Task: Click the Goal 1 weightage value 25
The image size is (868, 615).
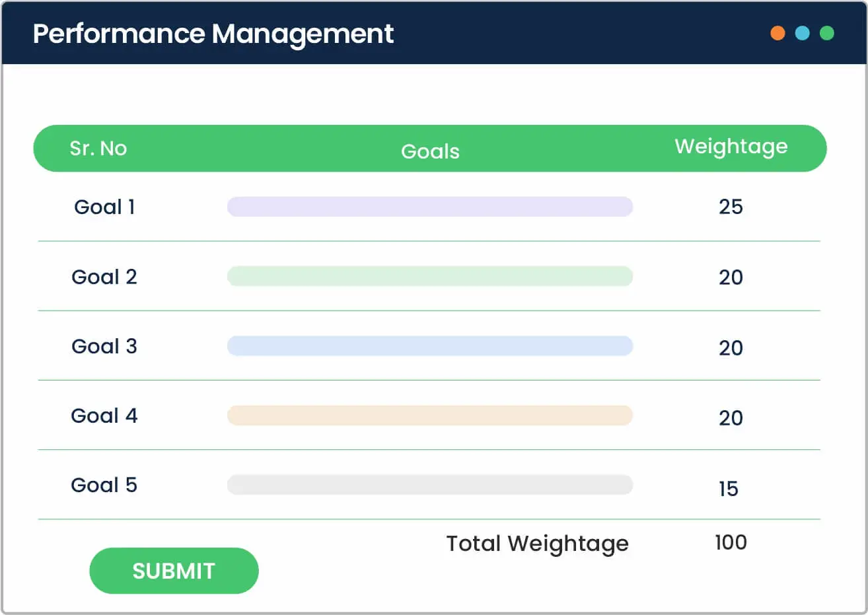Action: (x=731, y=207)
